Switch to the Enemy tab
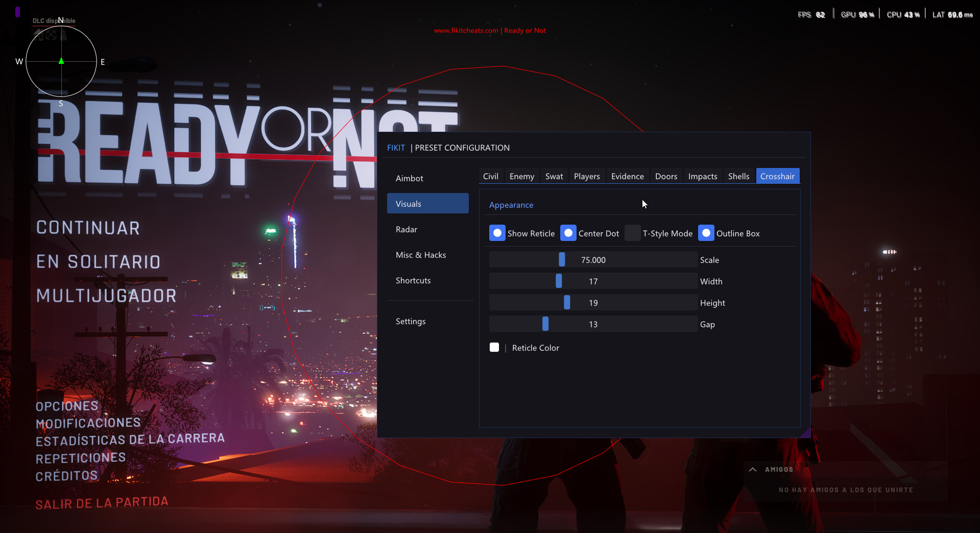The height and width of the screenshot is (533, 980). (521, 176)
